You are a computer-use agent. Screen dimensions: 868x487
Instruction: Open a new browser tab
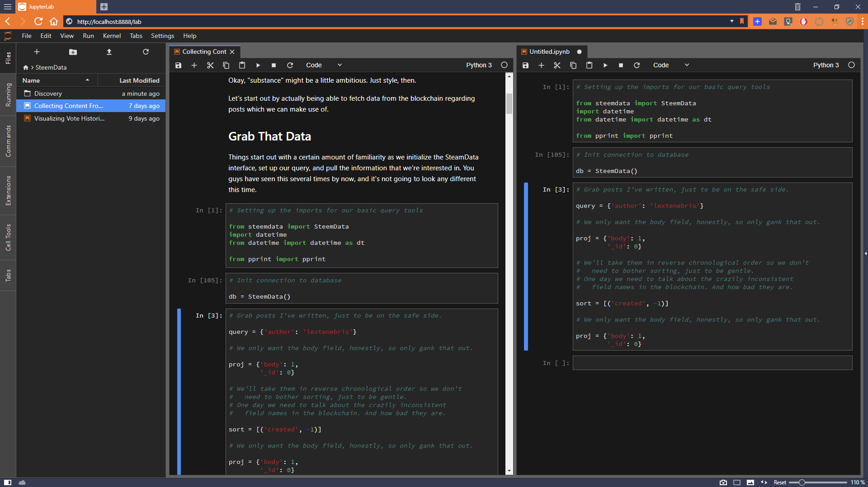pyautogui.click(x=104, y=7)
